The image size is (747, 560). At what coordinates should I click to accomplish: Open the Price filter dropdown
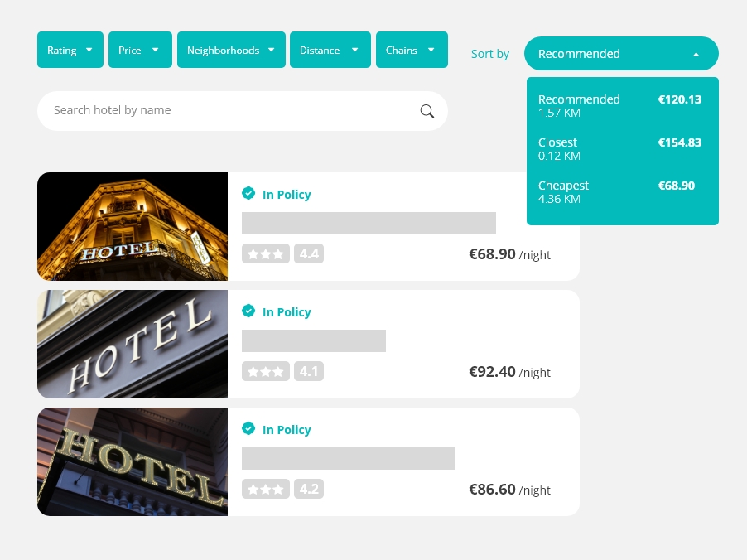[x=139, y=49]
